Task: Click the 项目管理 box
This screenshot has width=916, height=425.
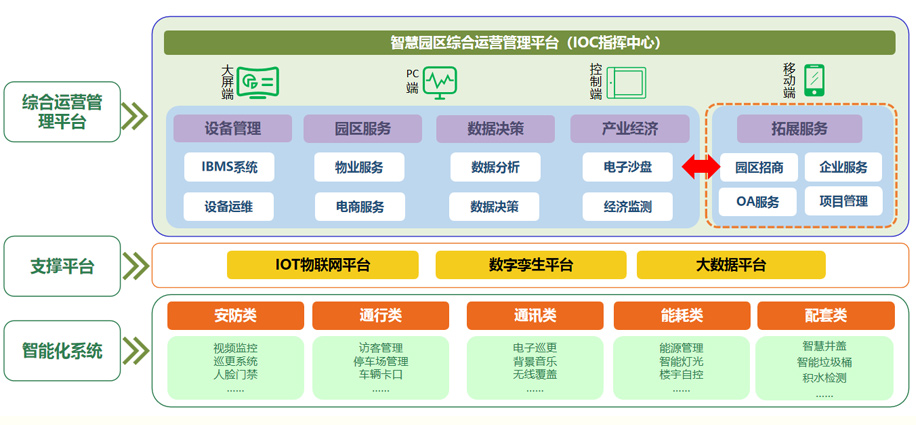Action: (x=844, y=202)
